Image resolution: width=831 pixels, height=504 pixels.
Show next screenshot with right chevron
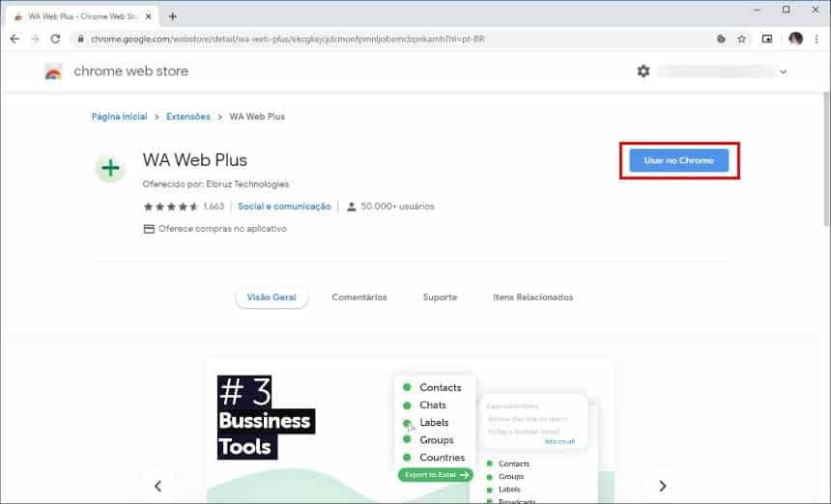[x=663, y=486]
